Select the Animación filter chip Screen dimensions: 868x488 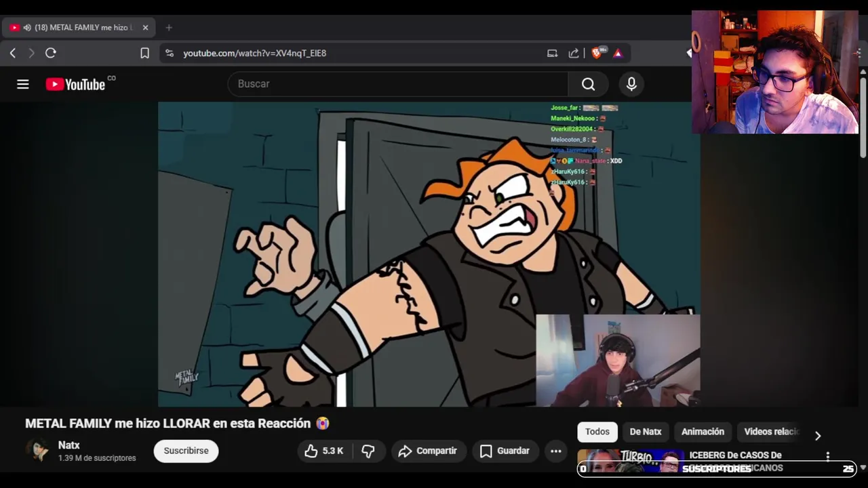703,432
